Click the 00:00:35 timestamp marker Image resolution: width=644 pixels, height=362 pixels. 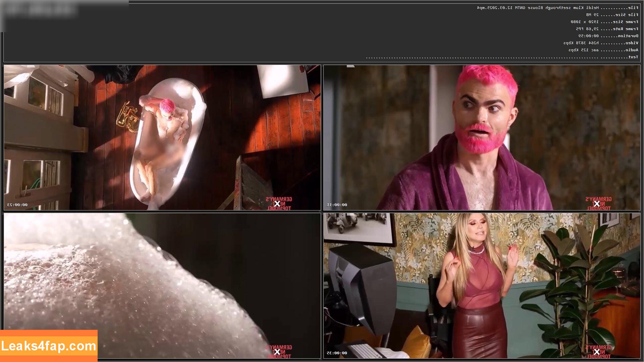pos(337,353)
